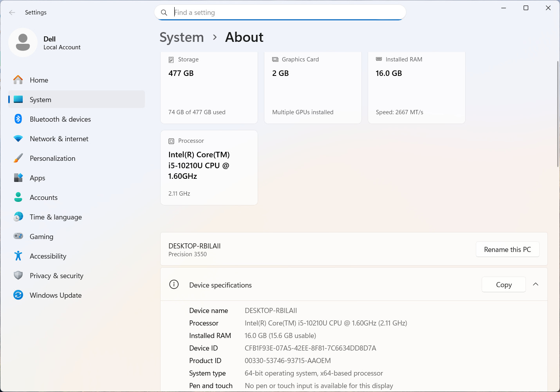This screenshot has height=392, width=560.
Task: Click the vertical scrollbar on the right
Action: 558,114
